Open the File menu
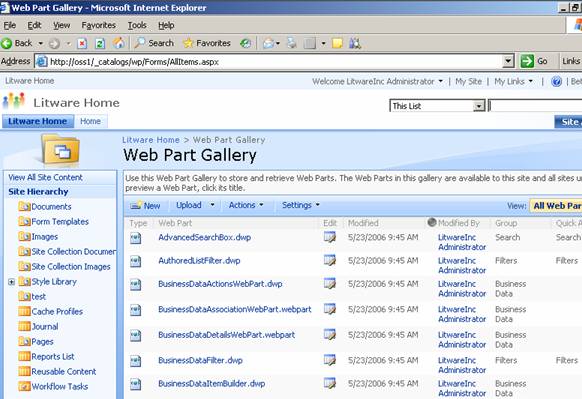The image size is (582, 399). (10, 25)
